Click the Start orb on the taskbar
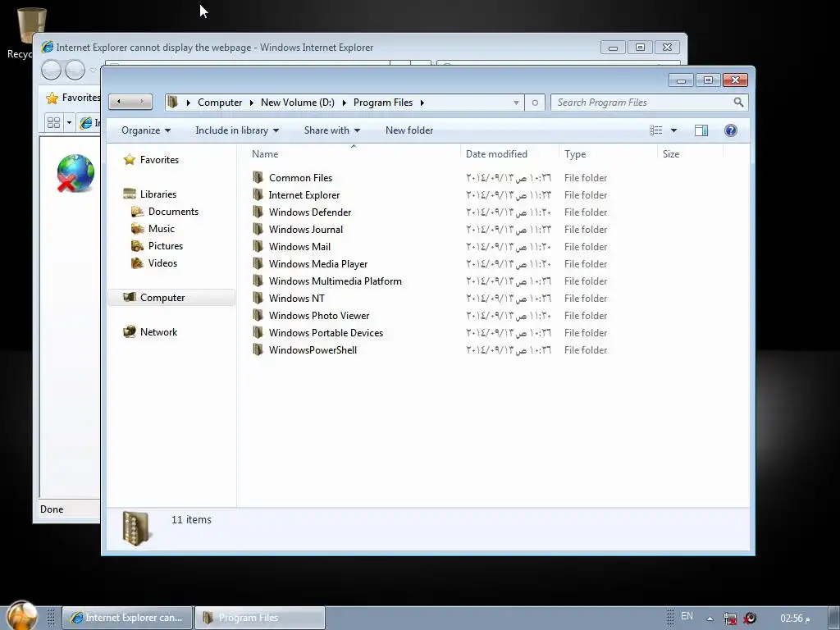Image resolution: width=840 pixels, height=630 pixels. [22, 616]
